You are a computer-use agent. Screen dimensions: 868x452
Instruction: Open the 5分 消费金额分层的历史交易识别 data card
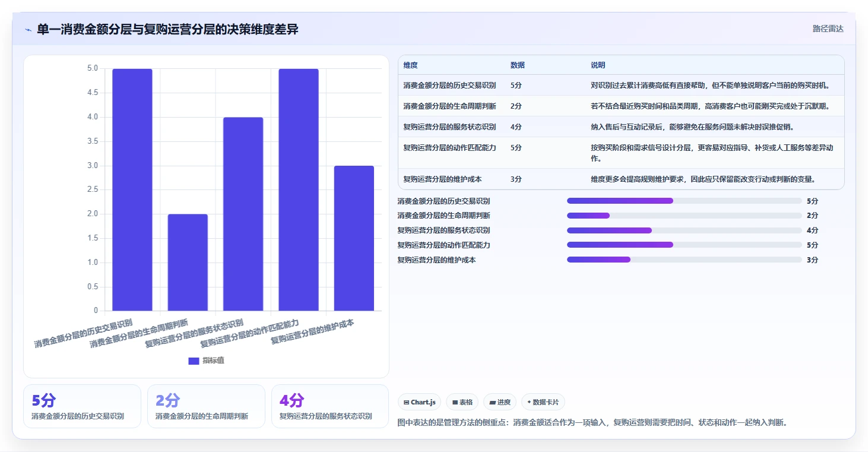[x=82, y=406]
